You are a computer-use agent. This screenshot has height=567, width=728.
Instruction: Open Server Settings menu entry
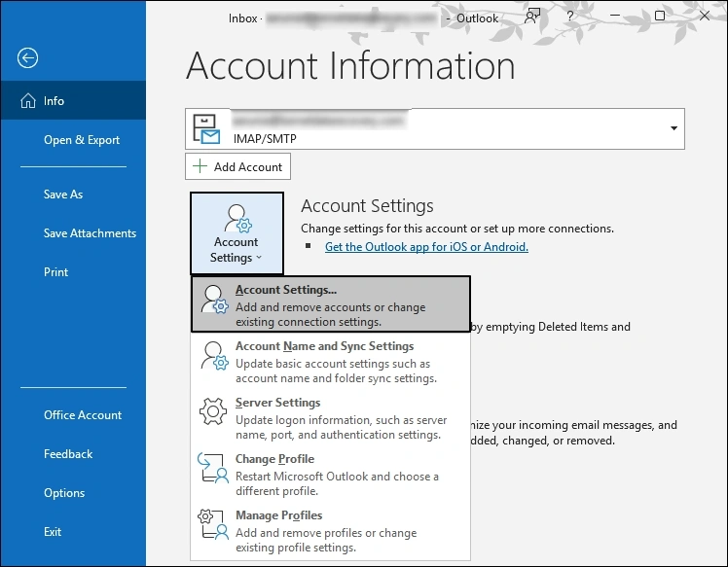pyautogui.click(x=331, y=418)
